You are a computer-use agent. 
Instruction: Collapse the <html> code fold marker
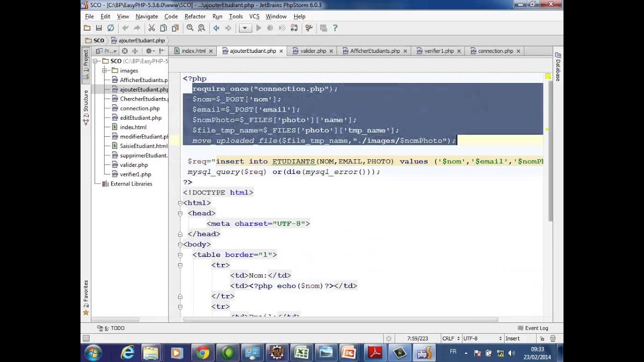180,203
